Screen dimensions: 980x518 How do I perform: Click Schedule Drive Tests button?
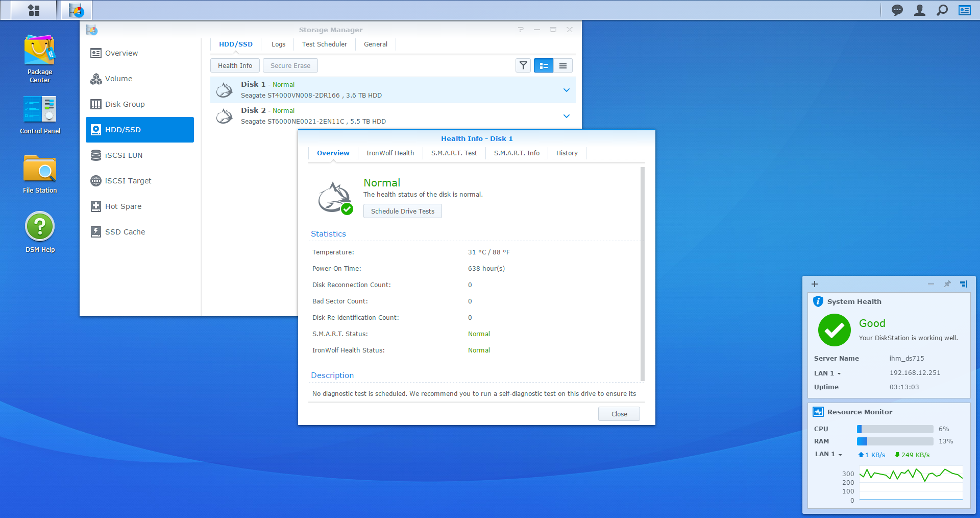tap(403, 211)
